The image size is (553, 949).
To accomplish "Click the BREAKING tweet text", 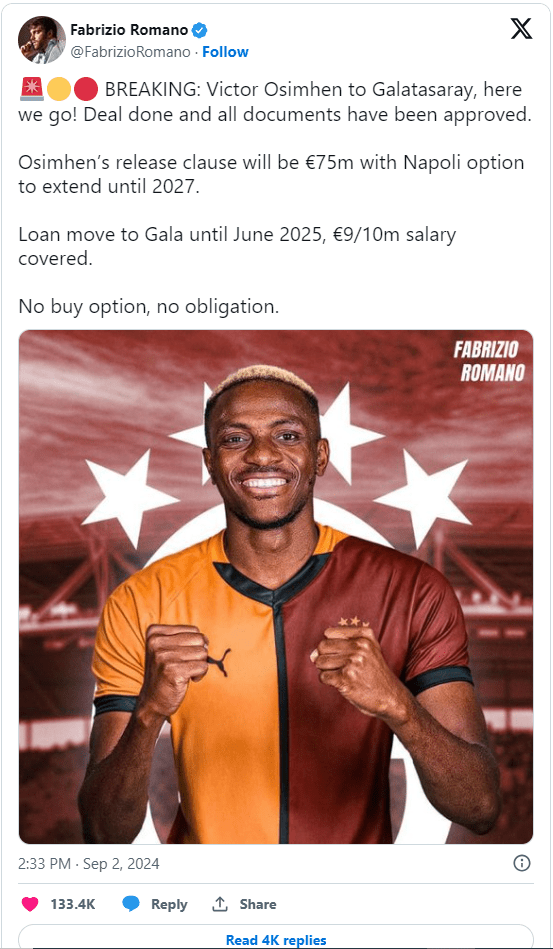I will [x=275, y=103].
